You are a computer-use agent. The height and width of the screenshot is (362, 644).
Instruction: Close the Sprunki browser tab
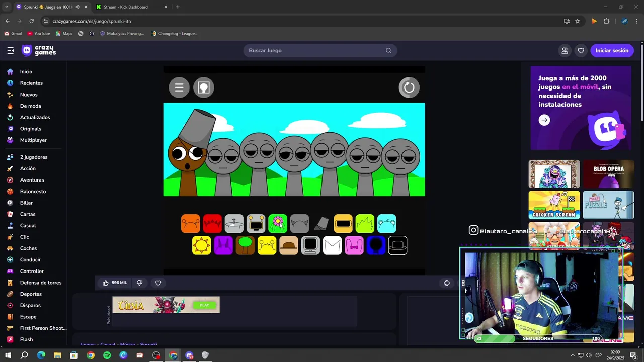click(86, 7)
